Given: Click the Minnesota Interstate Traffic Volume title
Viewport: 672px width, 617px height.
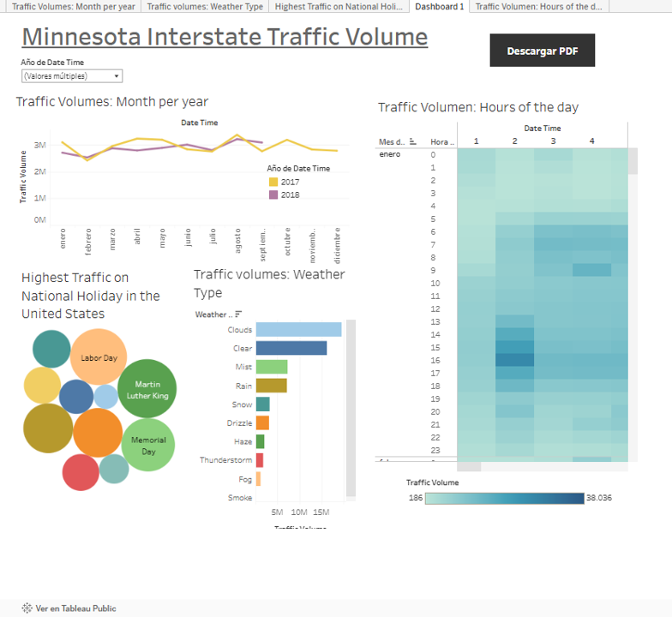Looking at the screenshot, I should point(225,37).
